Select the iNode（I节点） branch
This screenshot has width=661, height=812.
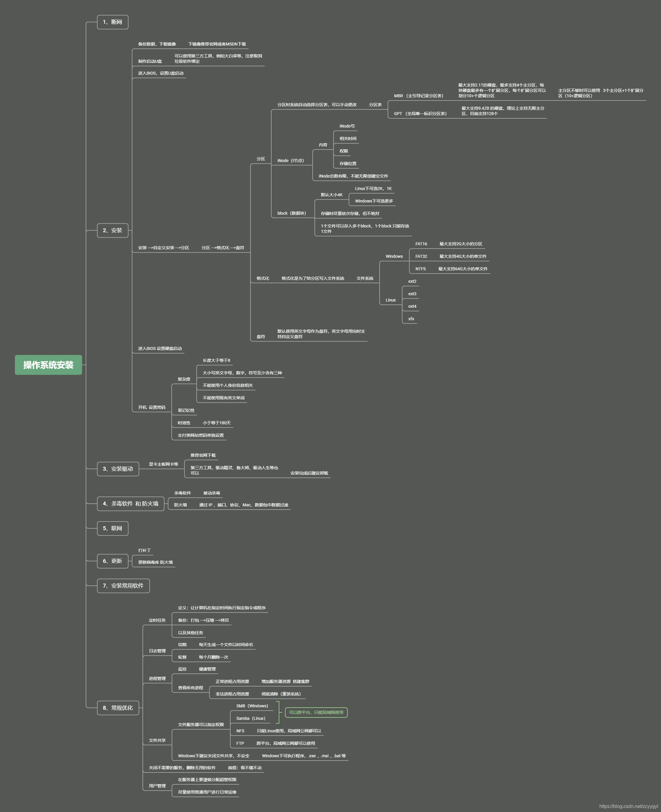(x=291, y=161)
